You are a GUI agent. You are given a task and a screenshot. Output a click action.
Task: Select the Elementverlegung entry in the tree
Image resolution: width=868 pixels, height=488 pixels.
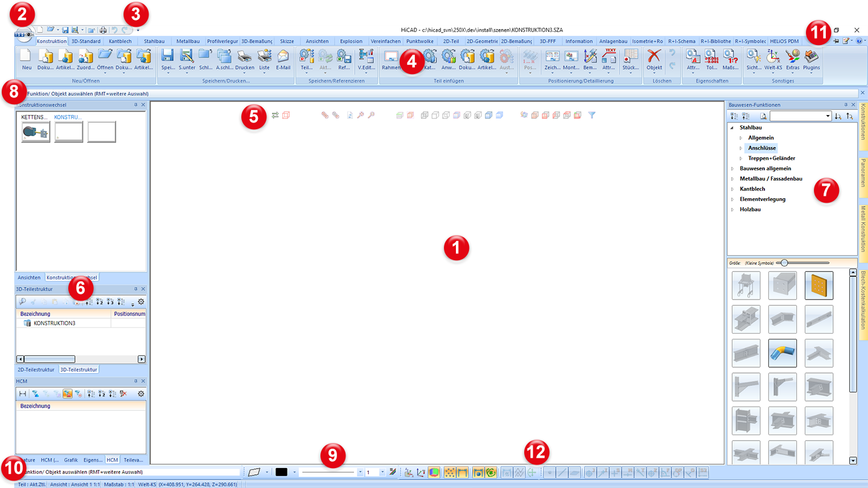(763, 199)
